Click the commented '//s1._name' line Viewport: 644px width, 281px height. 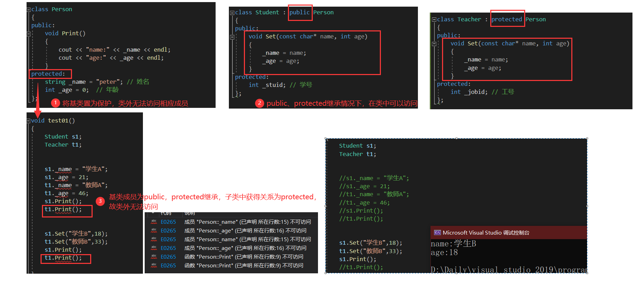(374, 178)
